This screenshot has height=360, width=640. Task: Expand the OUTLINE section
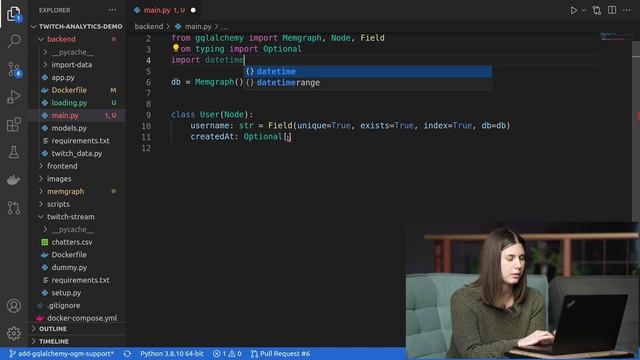coord(77,329)
